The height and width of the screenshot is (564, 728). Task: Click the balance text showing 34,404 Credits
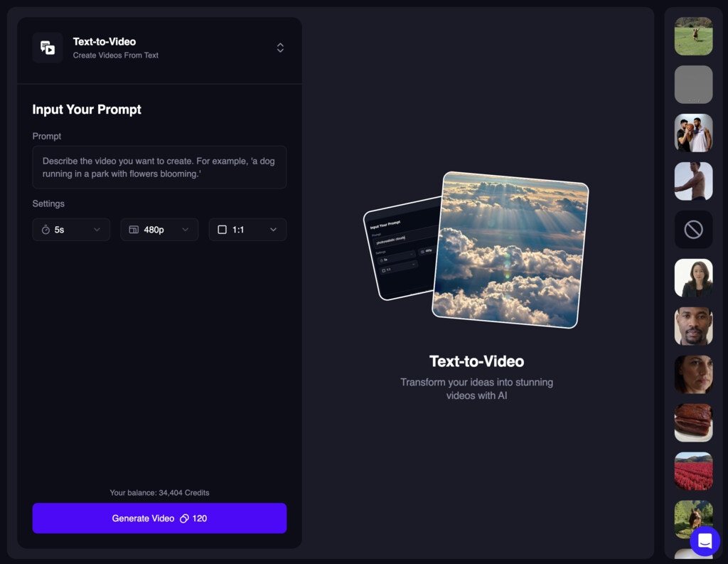click(159, 492)
